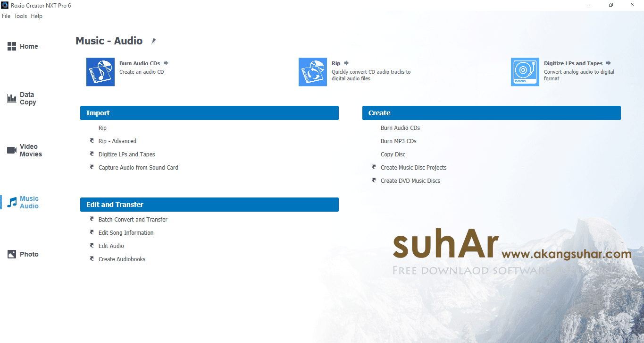
Task: Restore down the Roxio Creator window
Action: point(611,5)
